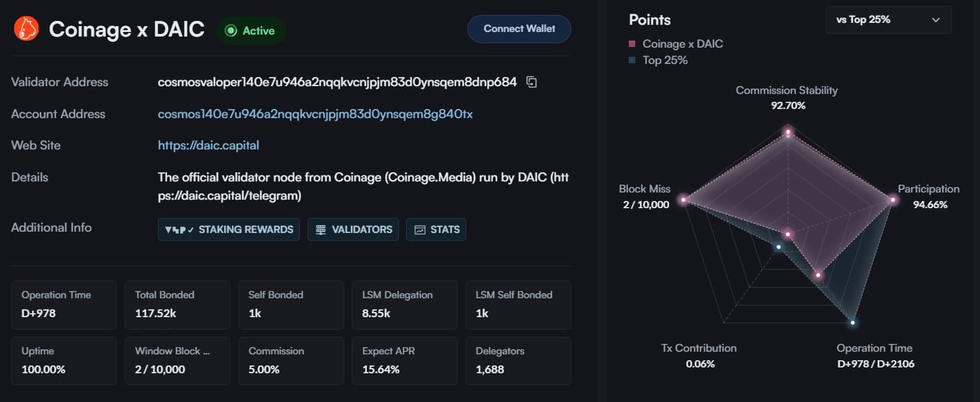Click the Expect APR stat card
Screen dimensions: 980x402
pyautogui.click(x=404, y=361)
